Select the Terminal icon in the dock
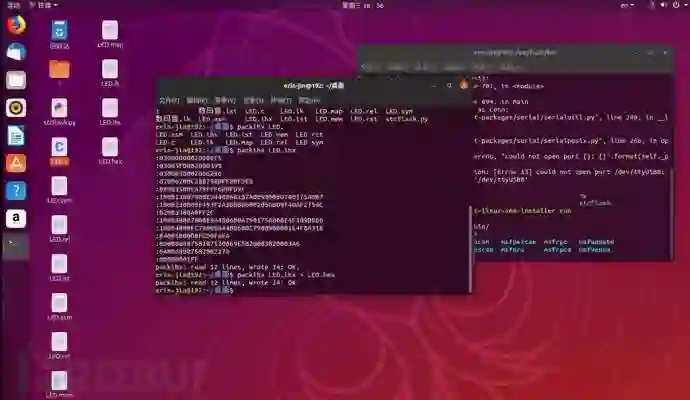The height and width of the screenshot is (400, 690). 16,246
